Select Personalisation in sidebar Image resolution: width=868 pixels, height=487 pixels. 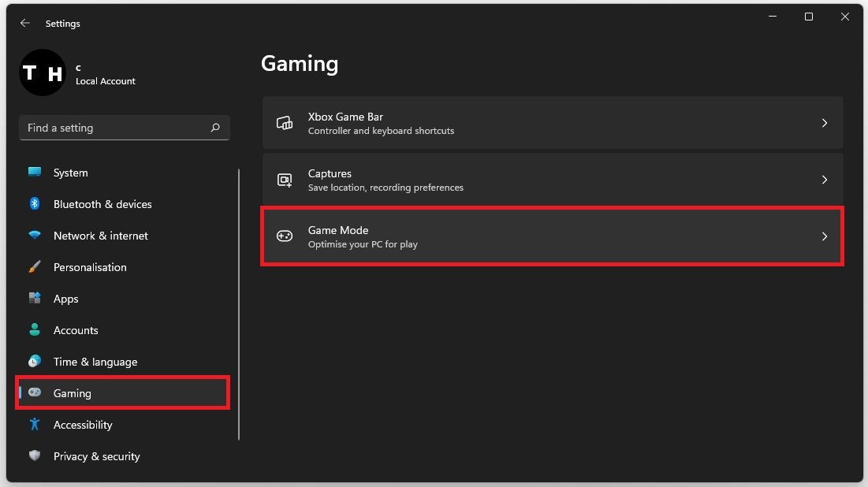coord(123,267)
